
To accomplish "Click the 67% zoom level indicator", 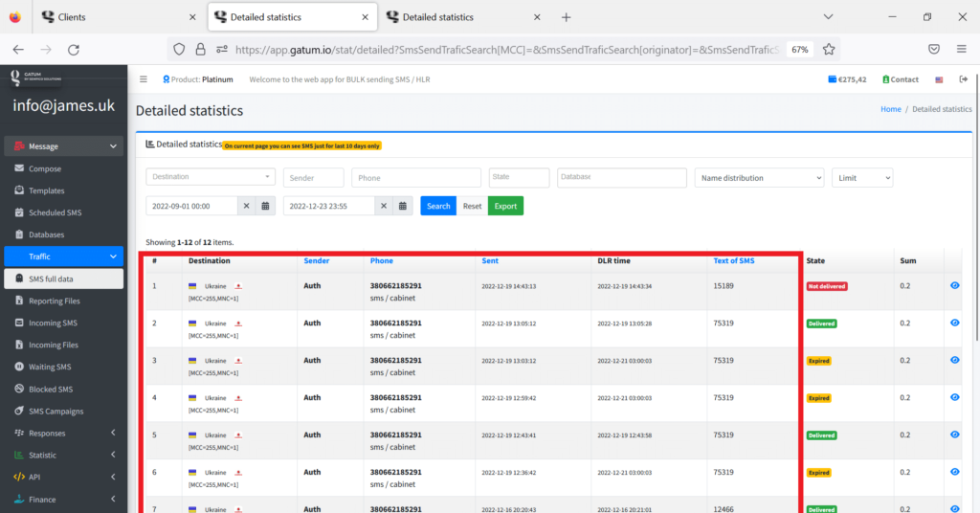I will click(x=799, y=50).
